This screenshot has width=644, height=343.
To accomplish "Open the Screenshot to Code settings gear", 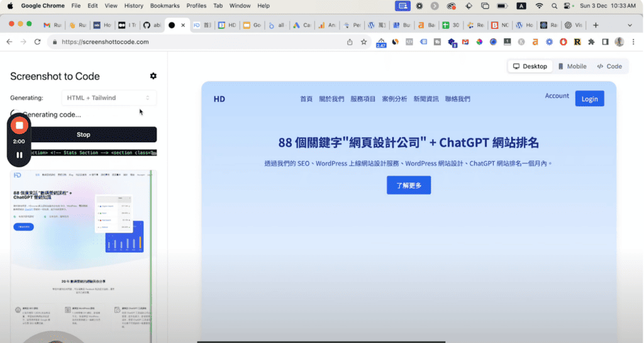I will (153, 76).
